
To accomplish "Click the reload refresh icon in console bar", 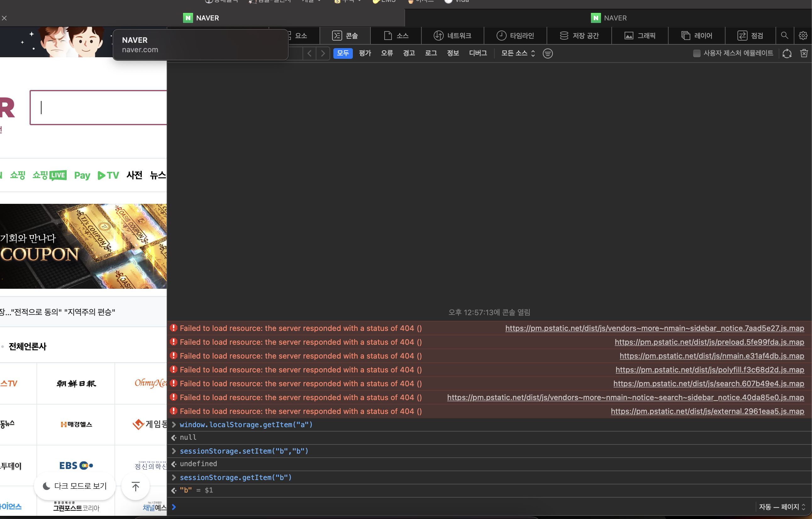I will click(x=787, y=53).
